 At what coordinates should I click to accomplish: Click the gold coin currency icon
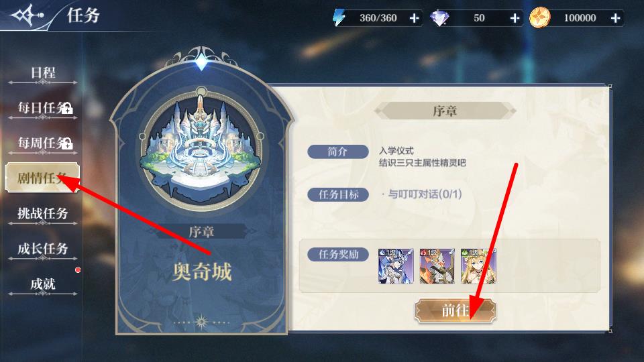coord(539,18)
